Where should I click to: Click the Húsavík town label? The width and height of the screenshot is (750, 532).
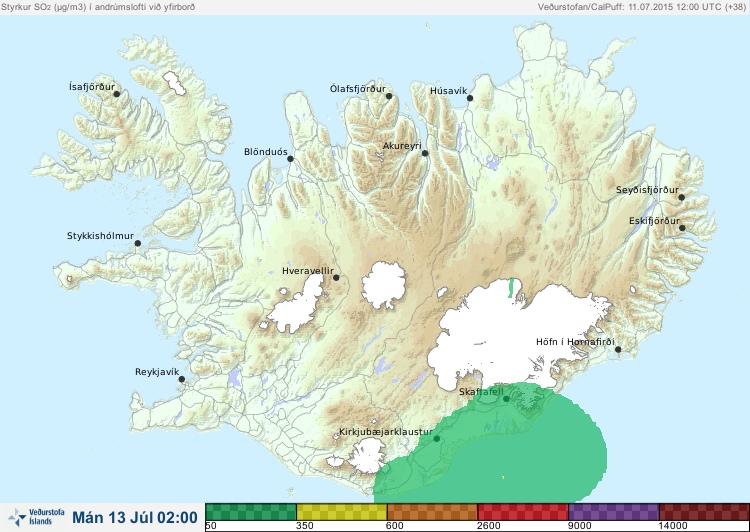[x=448, y=91]
